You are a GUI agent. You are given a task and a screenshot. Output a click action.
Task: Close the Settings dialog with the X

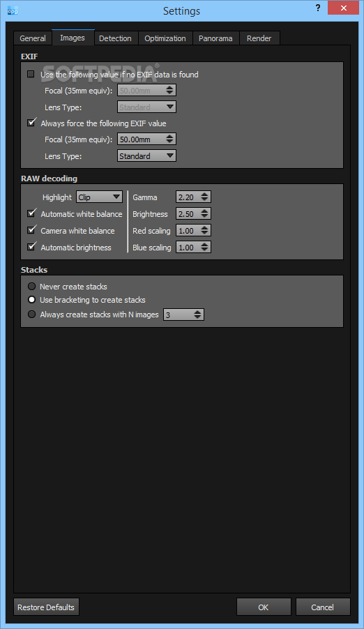pos(343,8)
